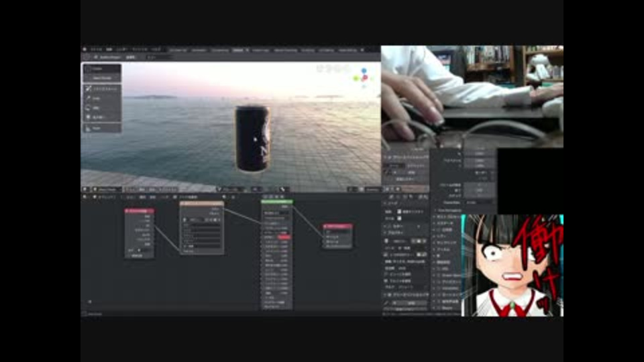This screenshot has height=362, width=644.
Task: Open the Object Mode dropdown in viewport header
Action: 107,190
